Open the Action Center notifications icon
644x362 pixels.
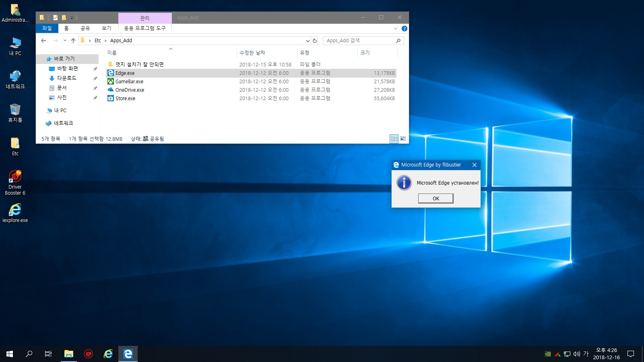click(x=631, y=354)
